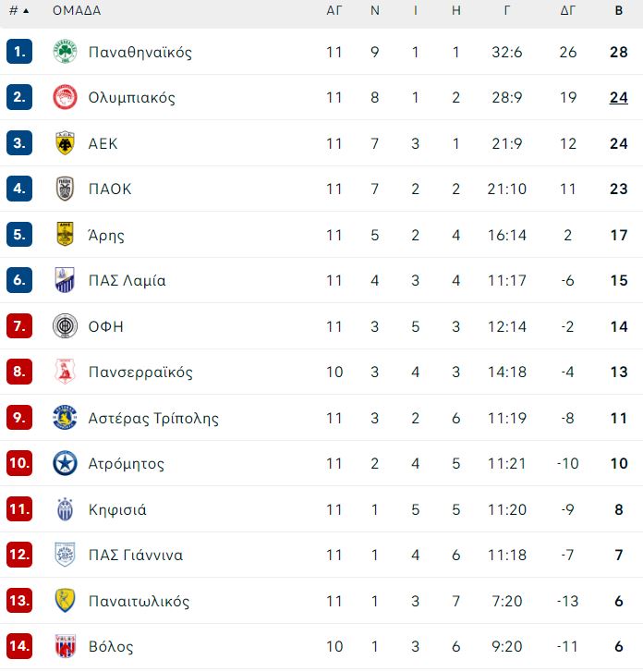
Task: Click the ΟΦΗ round black crest
Action: point(65,326)
